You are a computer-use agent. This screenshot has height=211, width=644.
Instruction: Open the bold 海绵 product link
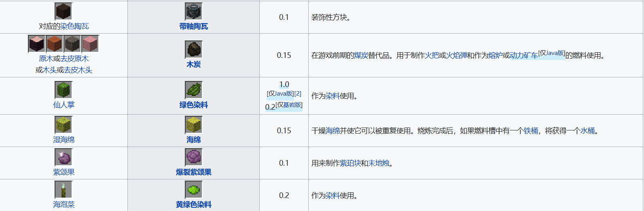(x=193, y=140)
